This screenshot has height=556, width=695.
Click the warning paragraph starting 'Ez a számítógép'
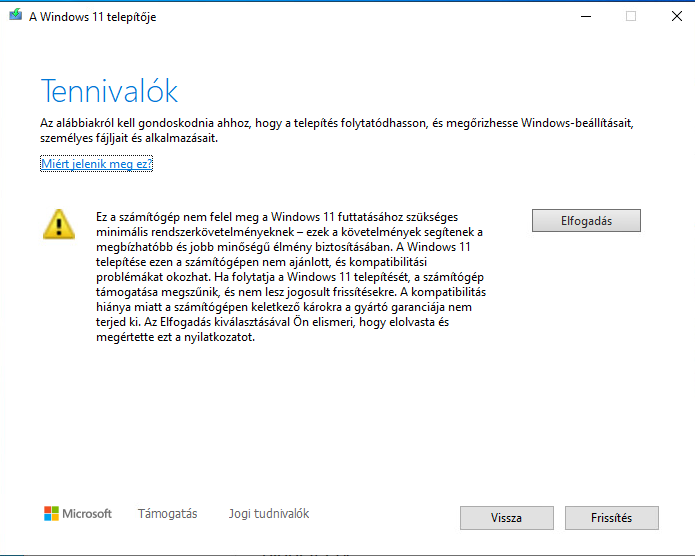(x=291, y=277)
